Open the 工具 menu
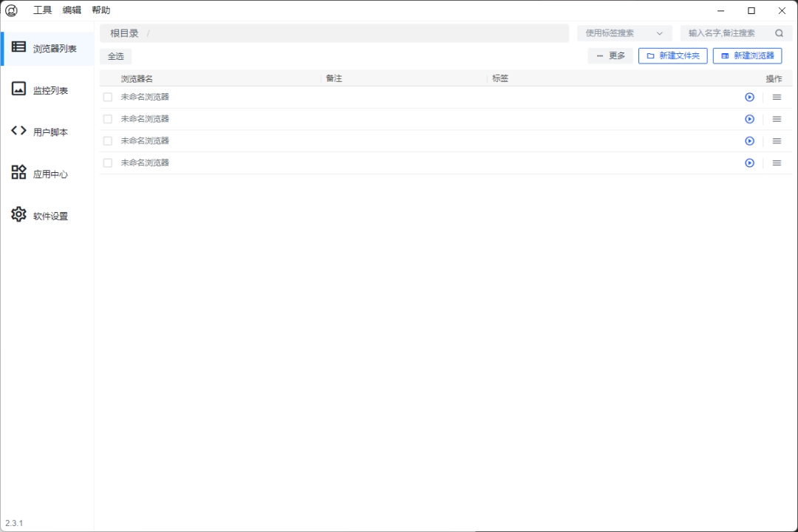Image resolution: width=798 pixels, height=532 pixels. click(x=43, y=10)
